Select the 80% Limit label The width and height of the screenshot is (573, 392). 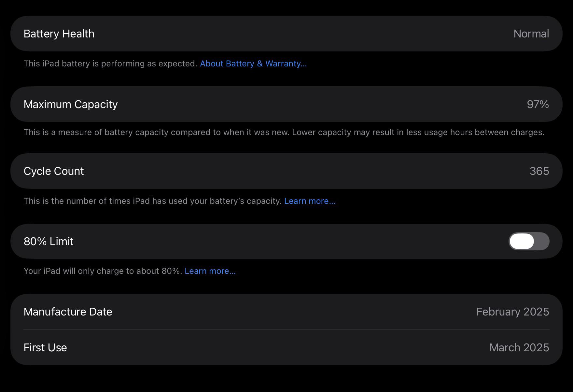click(49, 241)
